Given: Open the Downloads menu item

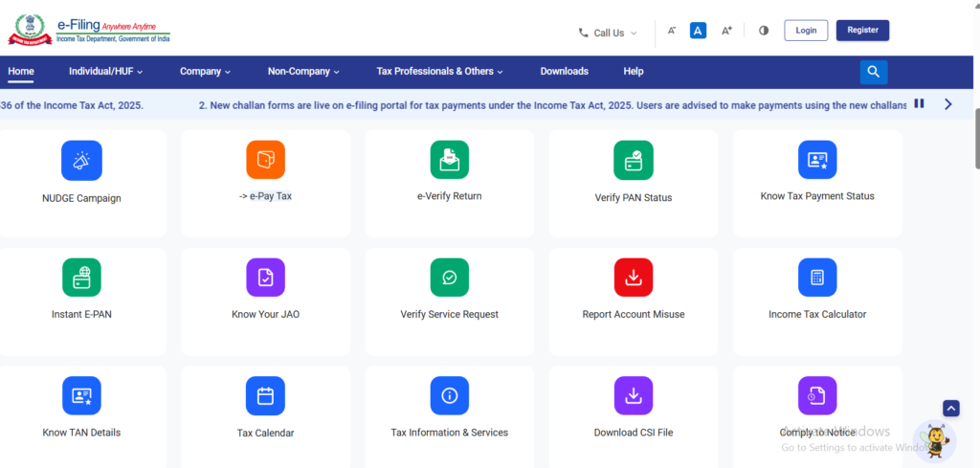Looking at the screenshot, I should point(564,72).
